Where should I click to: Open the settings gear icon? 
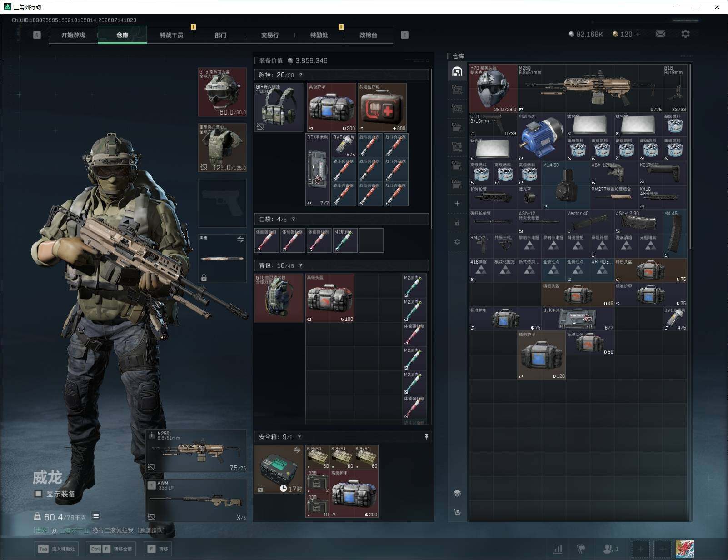click(685, 34)
